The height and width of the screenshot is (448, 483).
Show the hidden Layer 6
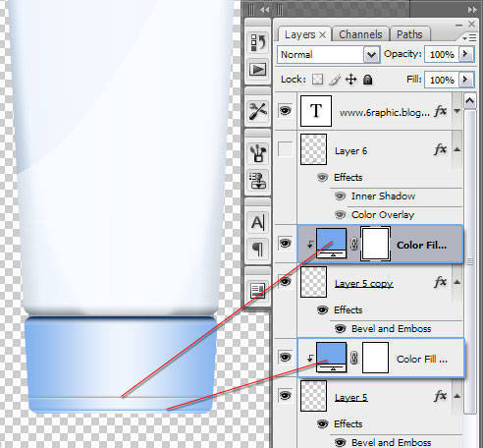coord(286,149)
